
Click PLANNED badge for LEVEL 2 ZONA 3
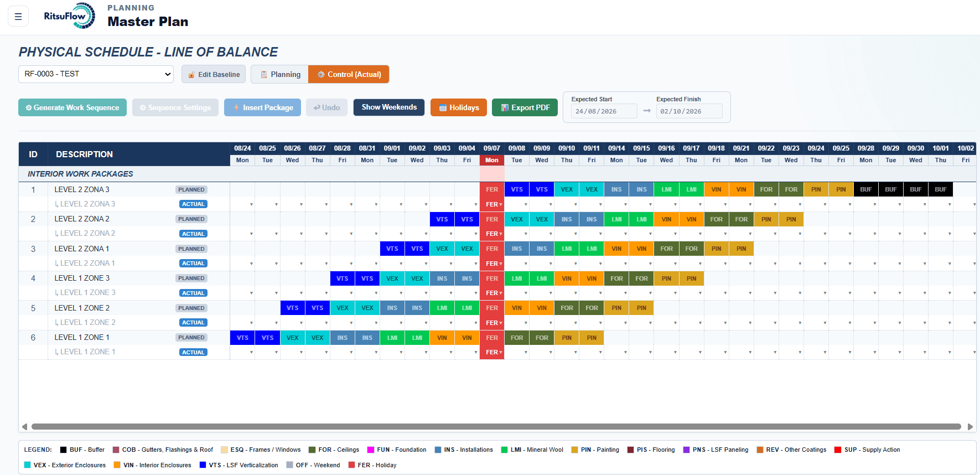tap(191, 189)
